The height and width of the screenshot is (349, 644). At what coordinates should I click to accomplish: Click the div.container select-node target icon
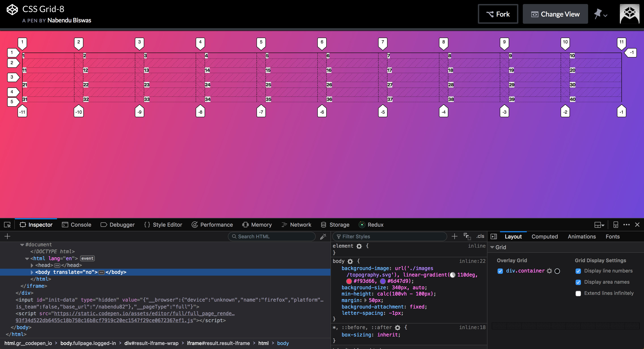[x=549, y=271]
